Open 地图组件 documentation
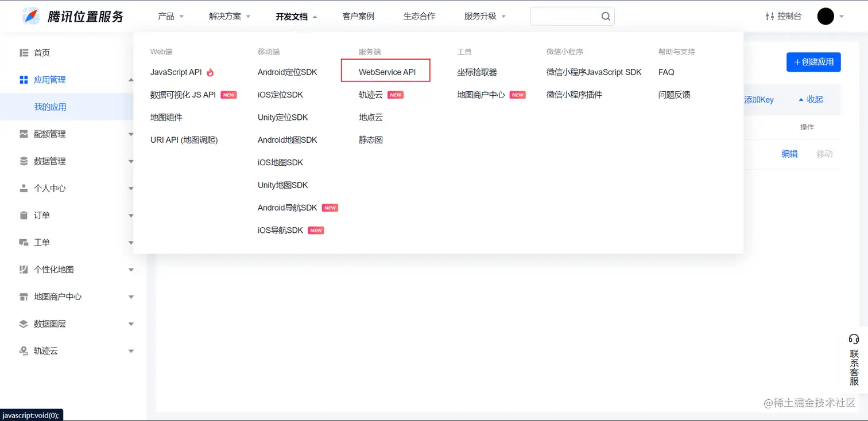The width and height of the screenshot is (868, 421). [166, 118]
